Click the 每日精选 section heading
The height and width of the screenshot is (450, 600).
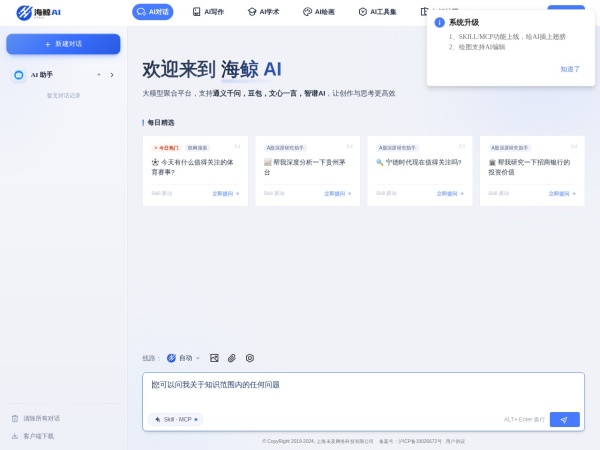161,122
